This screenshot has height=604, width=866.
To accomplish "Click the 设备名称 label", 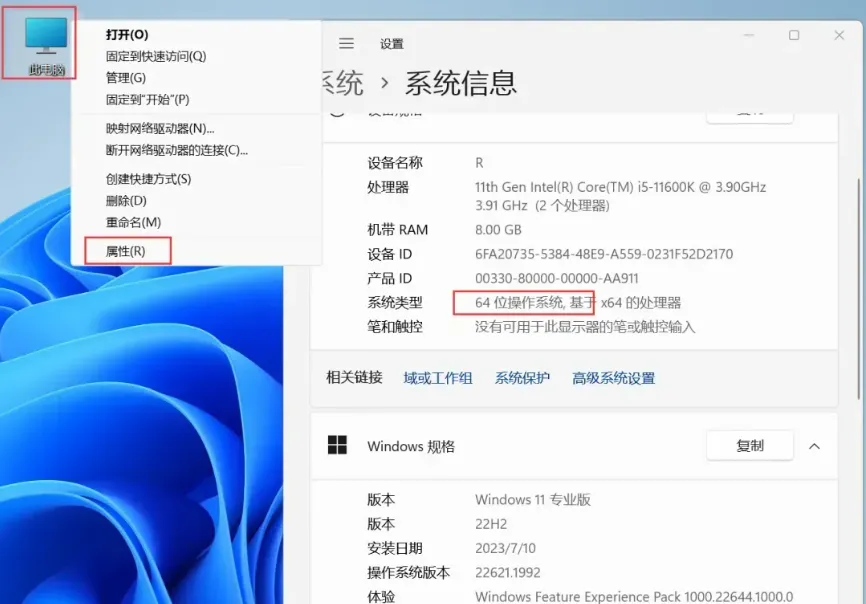I will [x=395, y=163].
